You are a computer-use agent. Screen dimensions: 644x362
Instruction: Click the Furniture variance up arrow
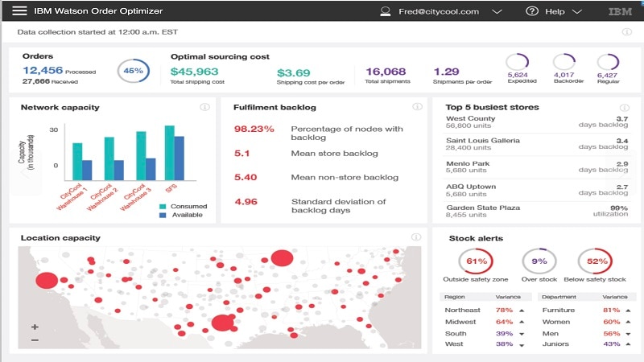click(628, 311)
